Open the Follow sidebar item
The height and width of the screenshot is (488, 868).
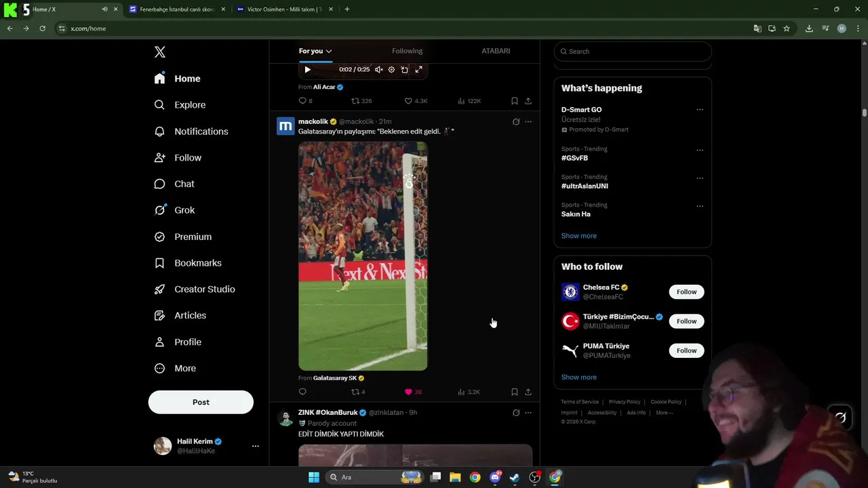178,158
